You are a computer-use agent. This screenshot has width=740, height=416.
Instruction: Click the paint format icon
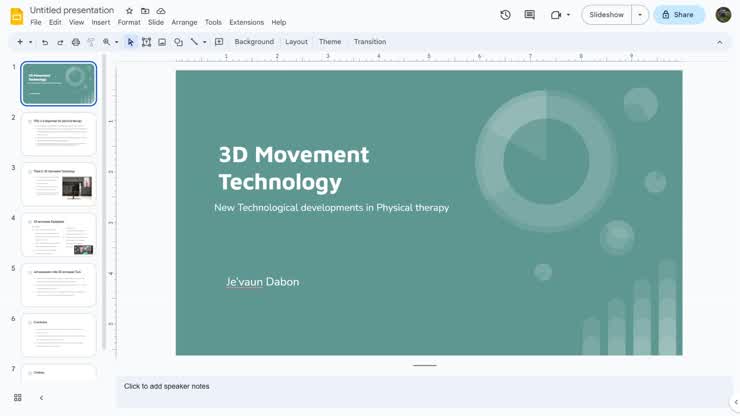coord(91,42)
